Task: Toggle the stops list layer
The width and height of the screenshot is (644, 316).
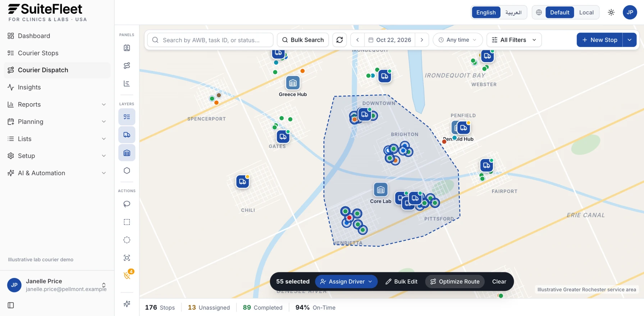Action: [x=127, y=117]
